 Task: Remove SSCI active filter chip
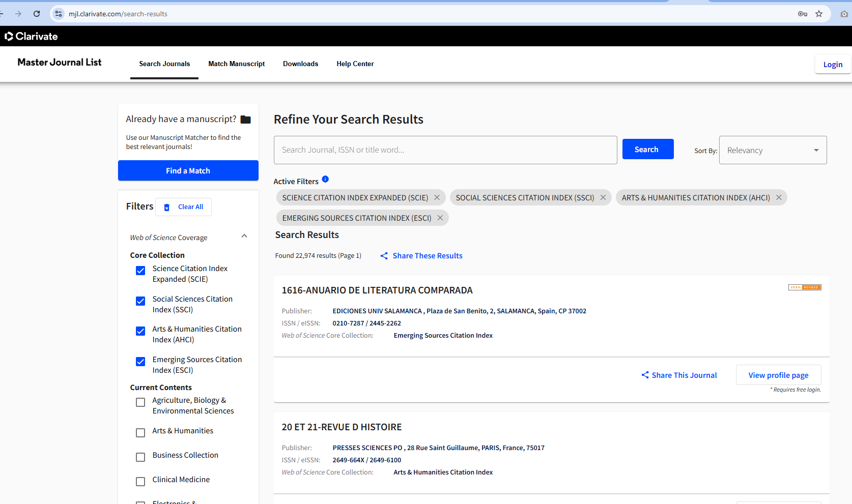[603, 197]
